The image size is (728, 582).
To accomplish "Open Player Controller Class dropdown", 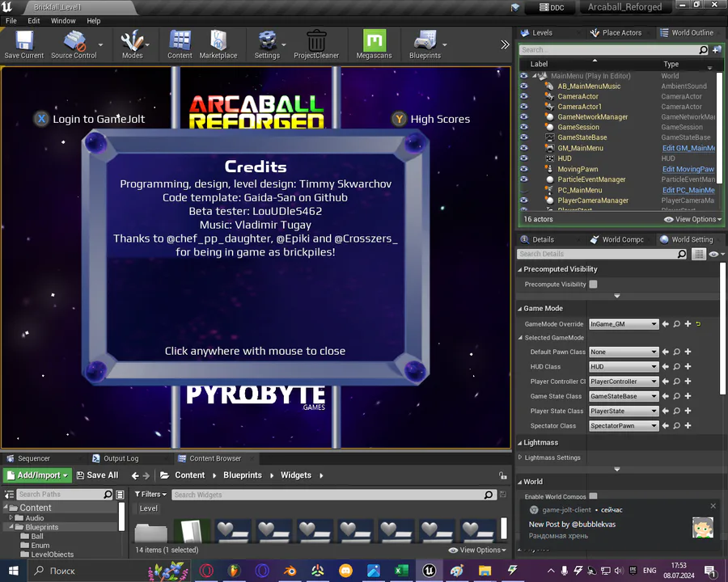I will pyautogui.click(x=624, y=382).
